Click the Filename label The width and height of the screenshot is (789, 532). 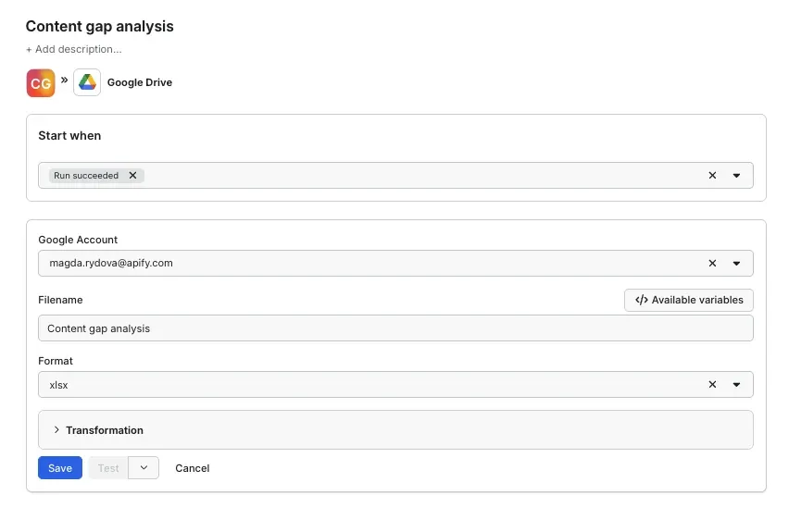tap(60, 300)
